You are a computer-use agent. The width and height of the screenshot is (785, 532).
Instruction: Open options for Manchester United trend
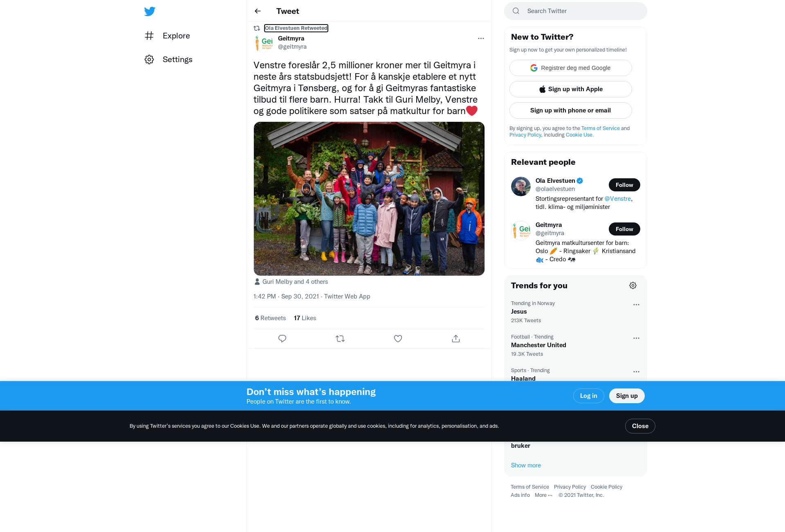click(x=636, y=338)
